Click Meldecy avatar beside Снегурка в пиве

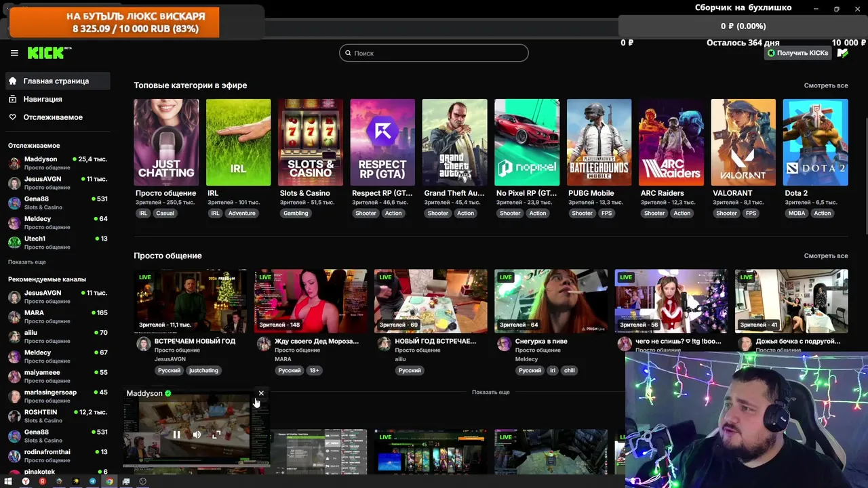click(x=504, y=344)
